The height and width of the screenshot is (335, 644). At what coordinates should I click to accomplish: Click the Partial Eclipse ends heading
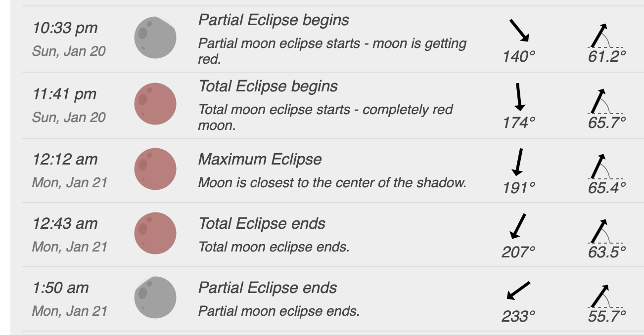268,288
